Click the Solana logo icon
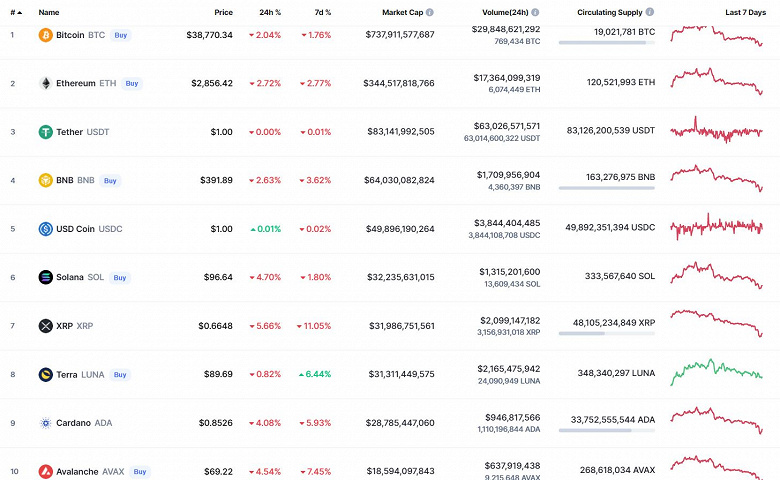780x480 pixels. pyautogui.click(x=45, y=277)
